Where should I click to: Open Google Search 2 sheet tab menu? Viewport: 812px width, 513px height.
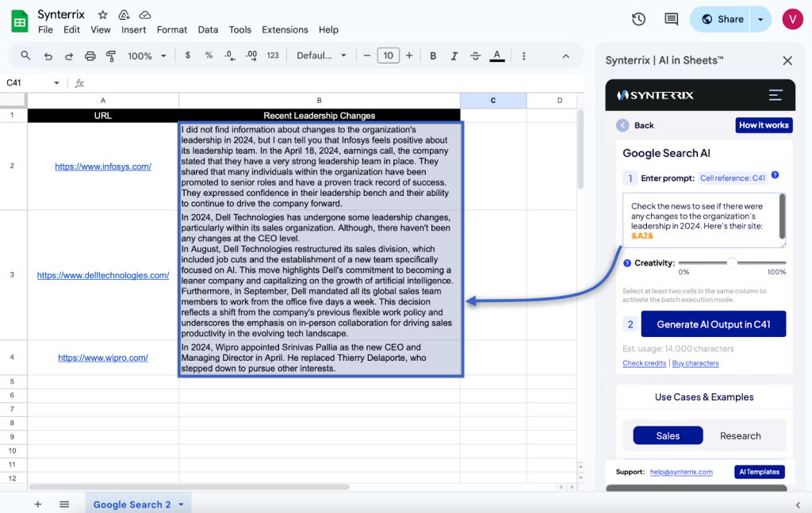point(182,504)
